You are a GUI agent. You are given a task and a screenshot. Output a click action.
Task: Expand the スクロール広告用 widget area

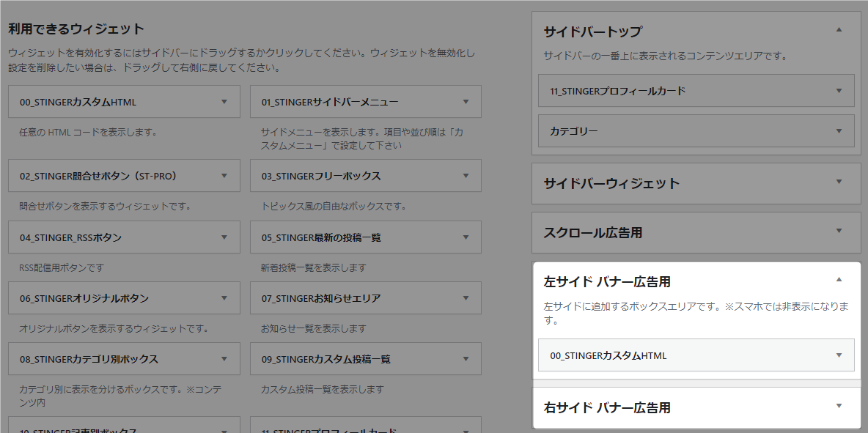pos(839,232)
